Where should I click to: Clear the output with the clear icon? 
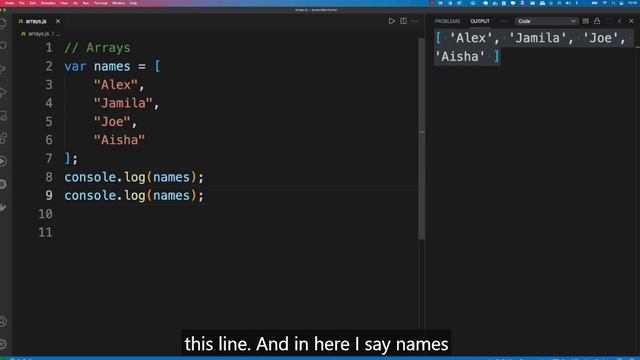586,21
